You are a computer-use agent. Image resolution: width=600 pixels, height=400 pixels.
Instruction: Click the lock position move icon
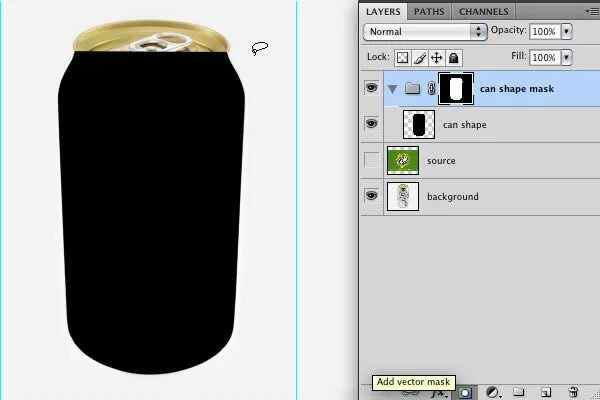click(x=437, y=58)
